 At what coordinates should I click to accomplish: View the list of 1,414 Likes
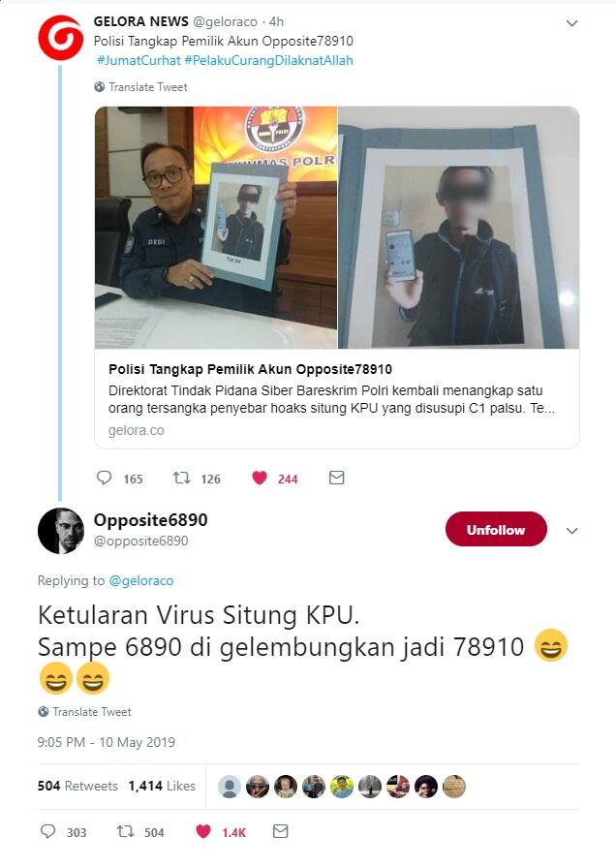point(162,786)
